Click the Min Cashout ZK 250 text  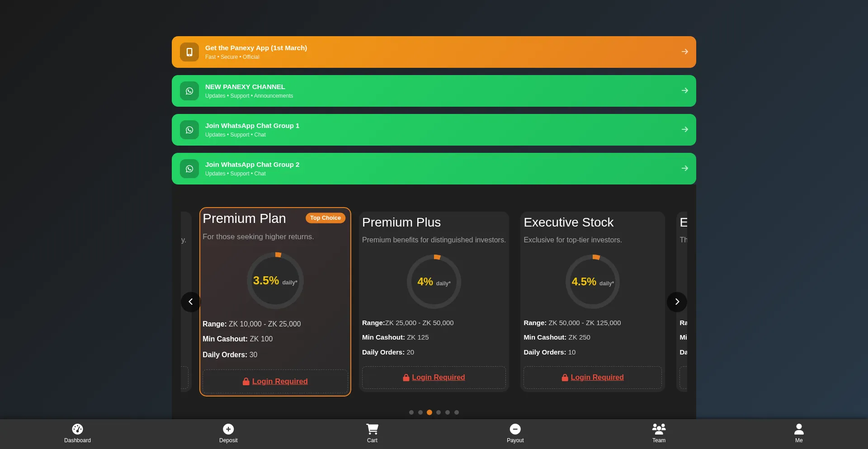557,337
